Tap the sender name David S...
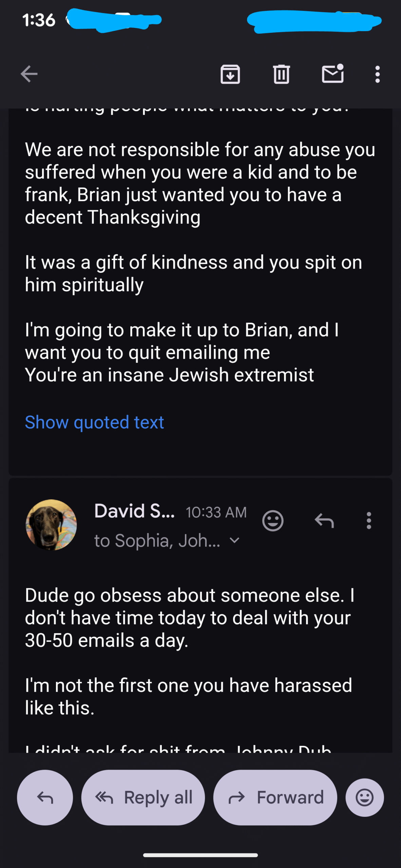 [x=134, y=511]
